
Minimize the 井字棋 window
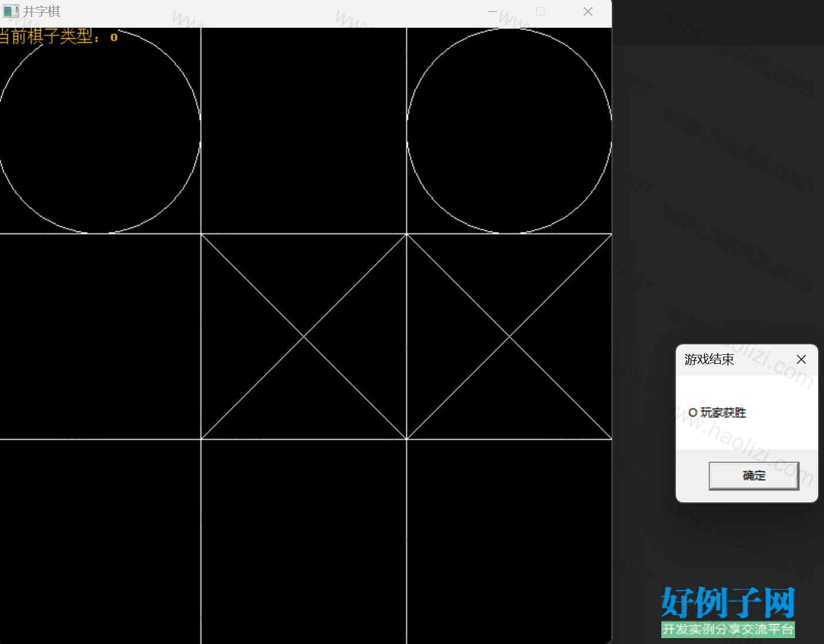coord(493,12)
